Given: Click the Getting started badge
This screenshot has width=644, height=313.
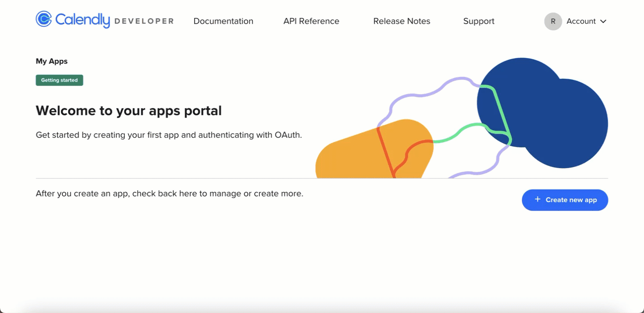Looking at the screenshot, I should tap(59, 80).
